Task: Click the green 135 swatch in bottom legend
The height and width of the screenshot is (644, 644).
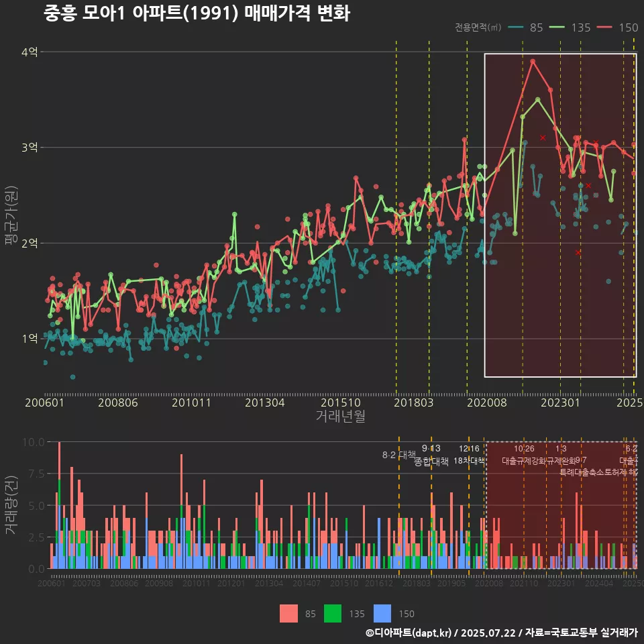Action: click(333, 614)
